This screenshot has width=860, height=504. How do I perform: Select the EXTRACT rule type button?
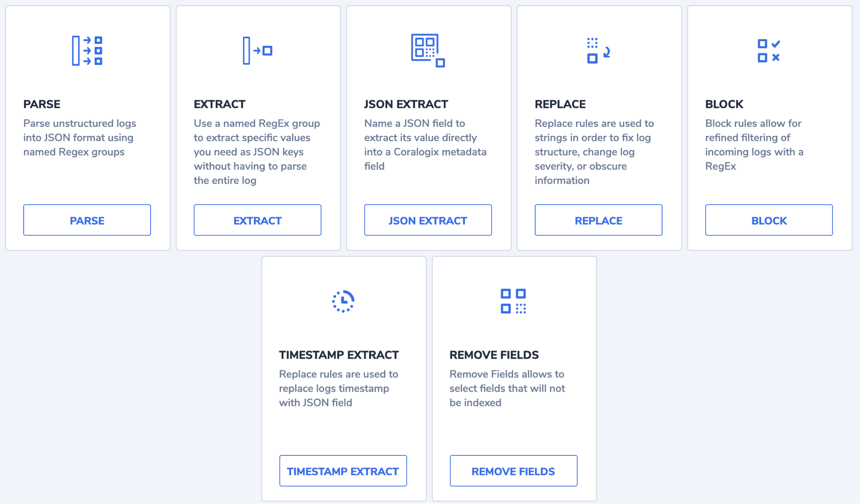257,220
